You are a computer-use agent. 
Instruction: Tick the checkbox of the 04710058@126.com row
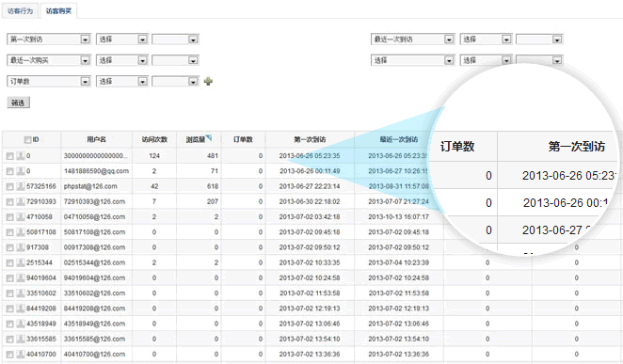10,217
